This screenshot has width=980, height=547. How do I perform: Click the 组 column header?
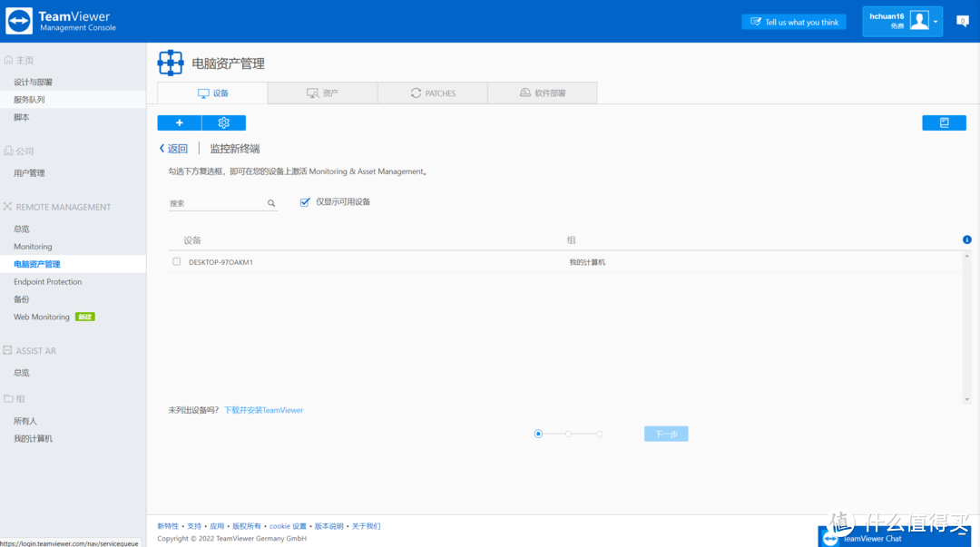[572, 240]
